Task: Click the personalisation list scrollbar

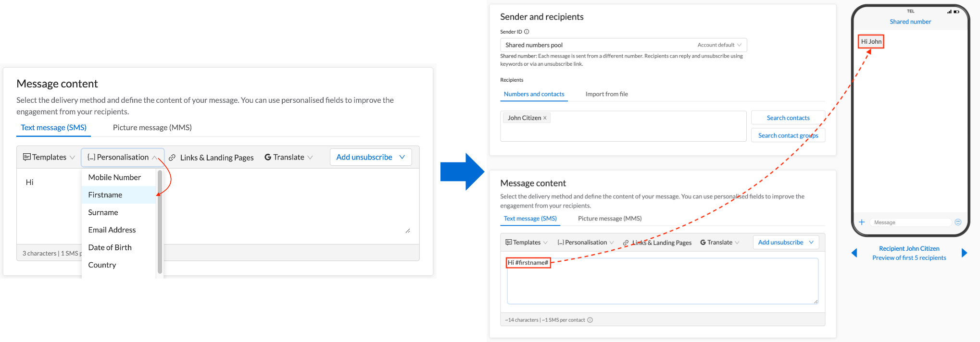Action: coord(160,222)
